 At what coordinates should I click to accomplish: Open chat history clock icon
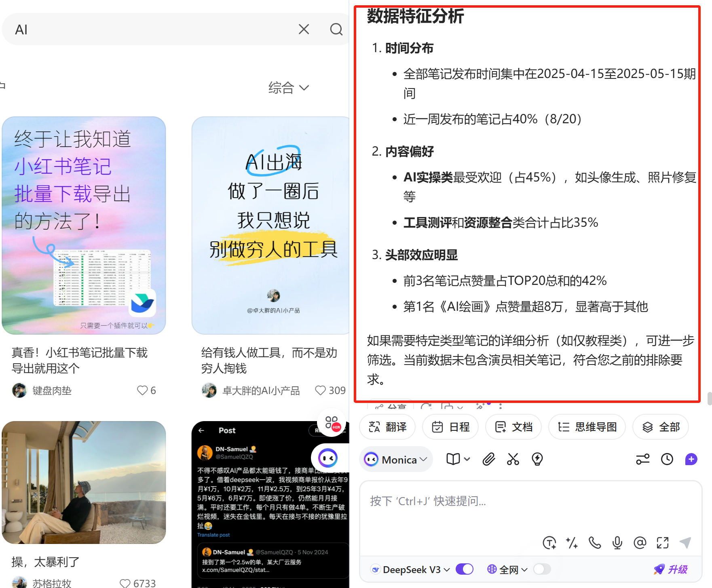coord(667,459)
